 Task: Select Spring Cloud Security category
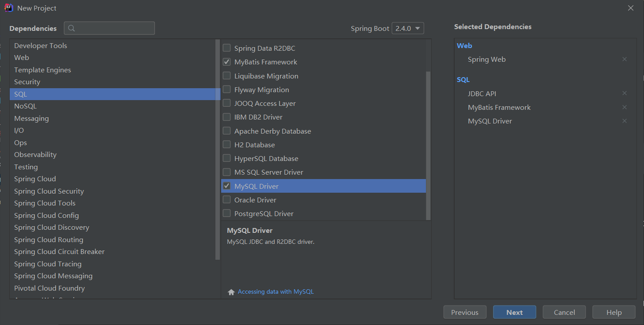113,191
